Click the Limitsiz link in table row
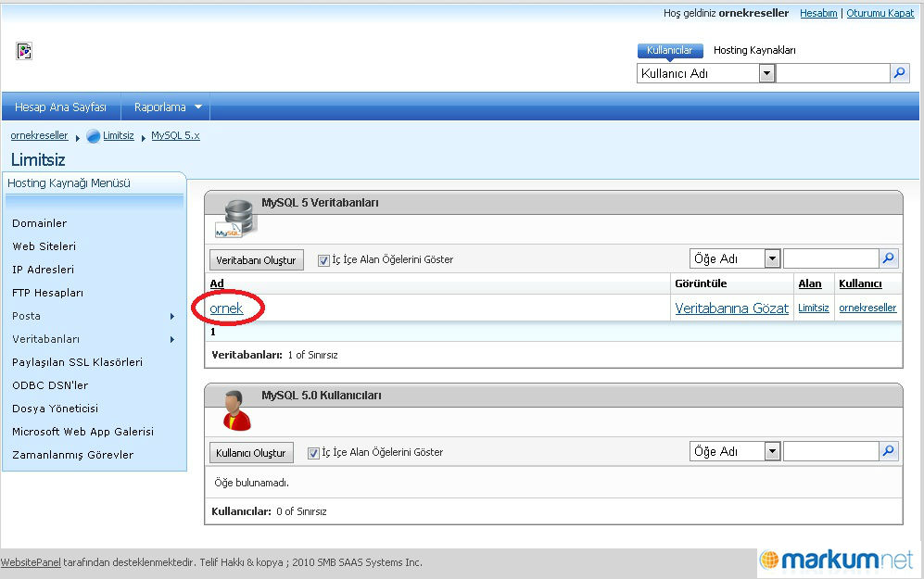This screenshot has width=924, height=579. (813, 308)
